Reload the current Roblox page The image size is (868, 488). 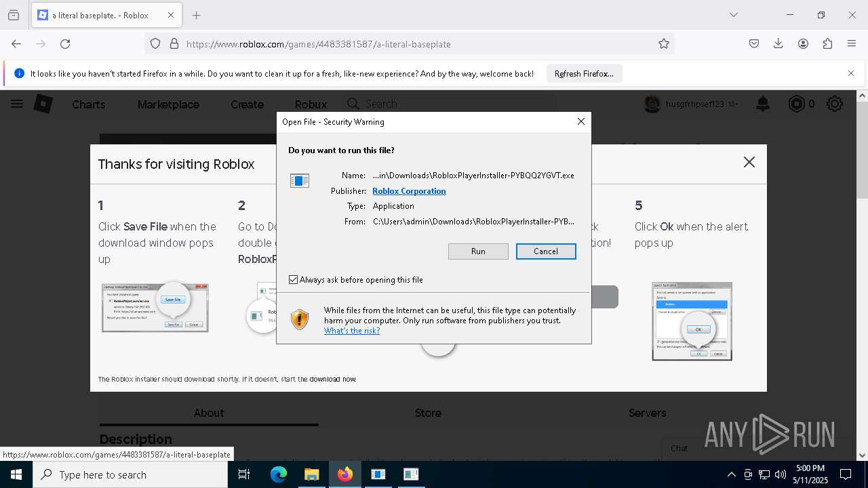65,44
